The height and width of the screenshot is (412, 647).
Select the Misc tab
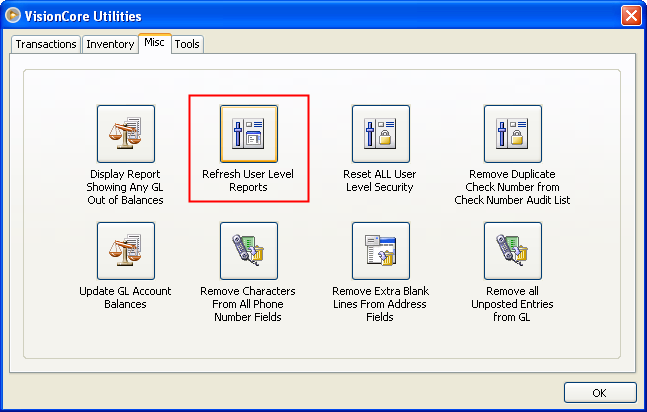pyautogui.click(x=155, y=43)
